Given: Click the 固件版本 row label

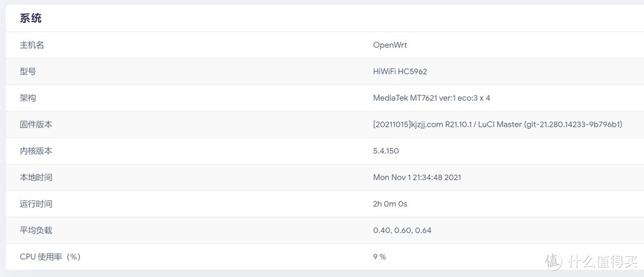Looking at the screenshot, I should [36, 125].
